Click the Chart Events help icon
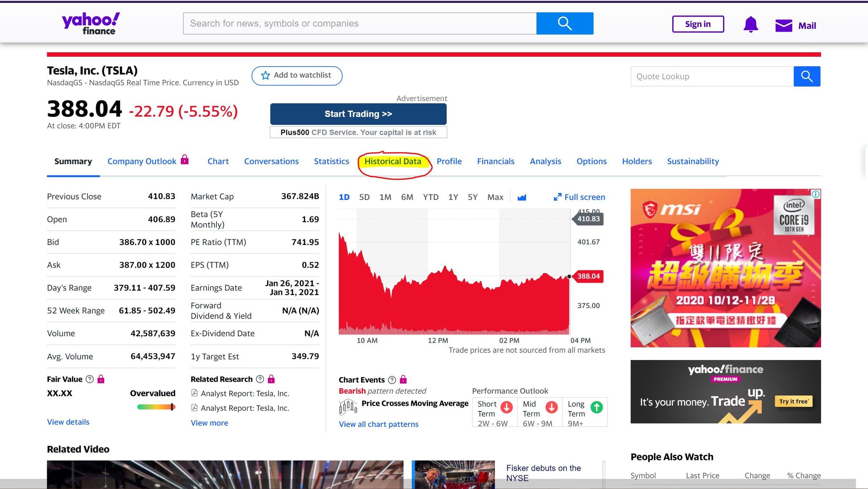The image size is (868, 489). pos(392,380)
